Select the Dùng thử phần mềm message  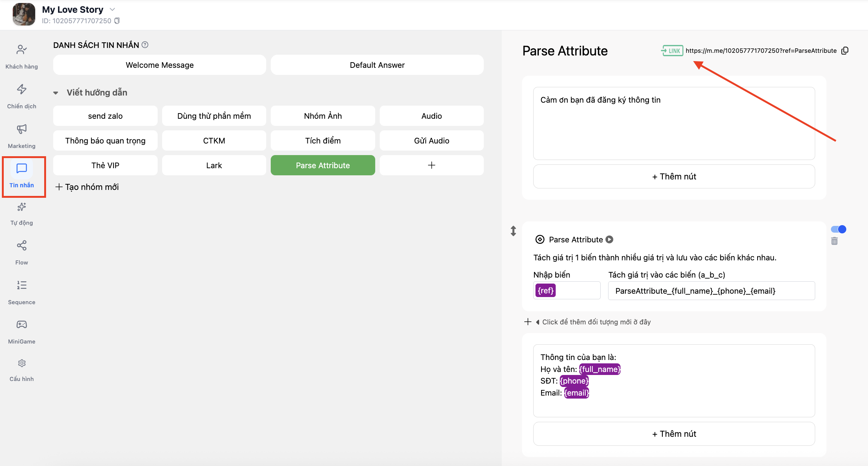click(x=214, y=116)
